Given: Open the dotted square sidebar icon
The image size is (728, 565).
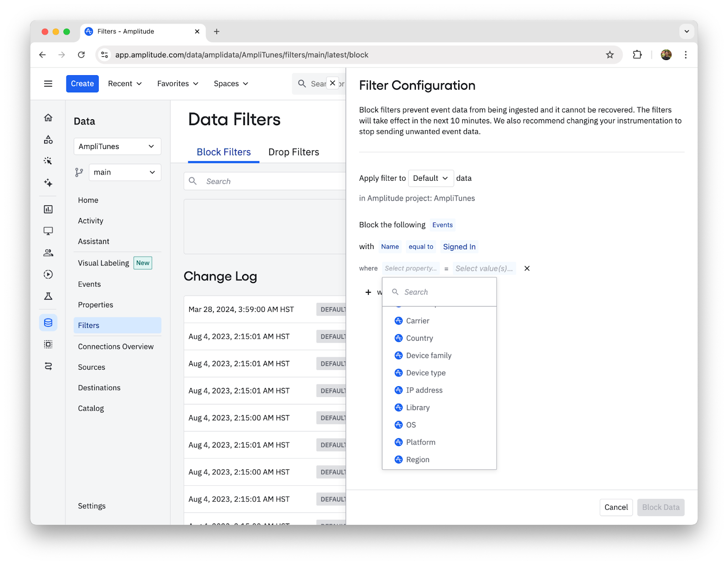Looking at the screenshot, I should tap(48, 344).
